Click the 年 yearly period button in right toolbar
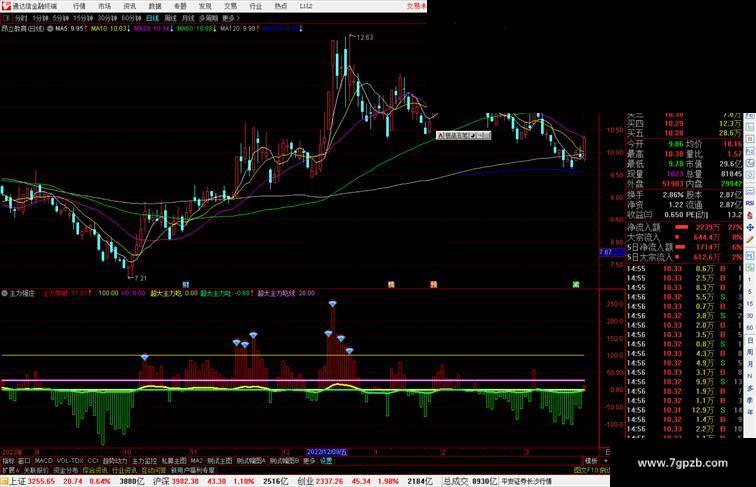756x487 pixels. (x=750, y=413)
